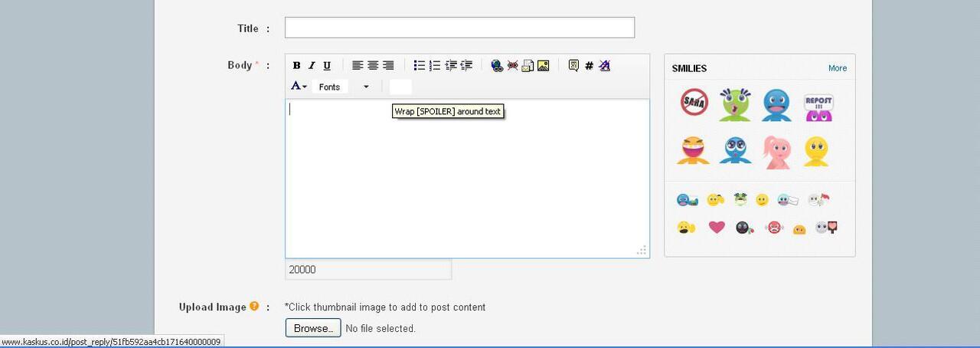Center-align the body text

click(x=373, y=66)
